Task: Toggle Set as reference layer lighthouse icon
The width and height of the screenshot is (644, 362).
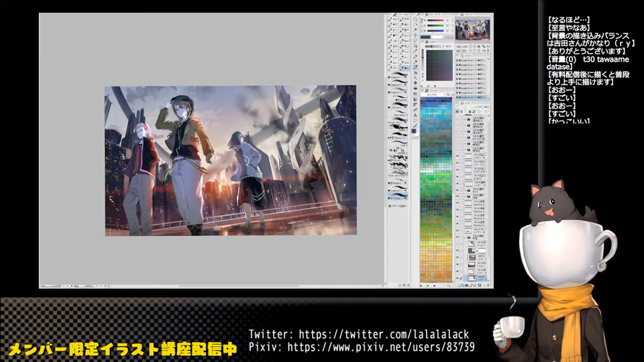Action: click(462, 111)
